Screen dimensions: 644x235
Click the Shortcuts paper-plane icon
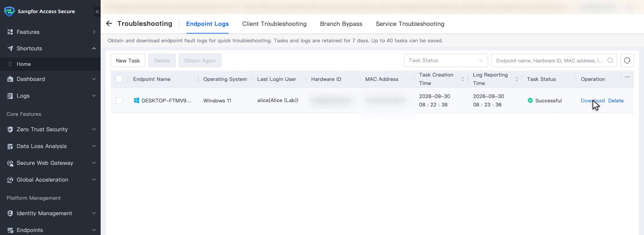10,48
